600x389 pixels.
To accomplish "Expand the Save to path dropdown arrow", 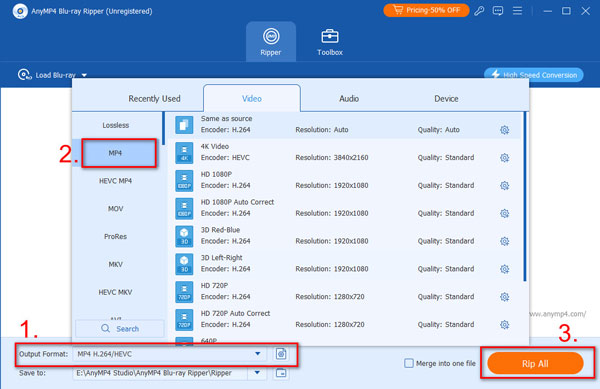I will point(257,373).
